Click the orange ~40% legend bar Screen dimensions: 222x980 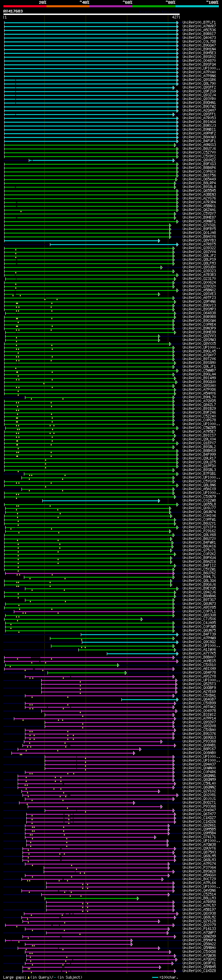click(x=68, y=6)
